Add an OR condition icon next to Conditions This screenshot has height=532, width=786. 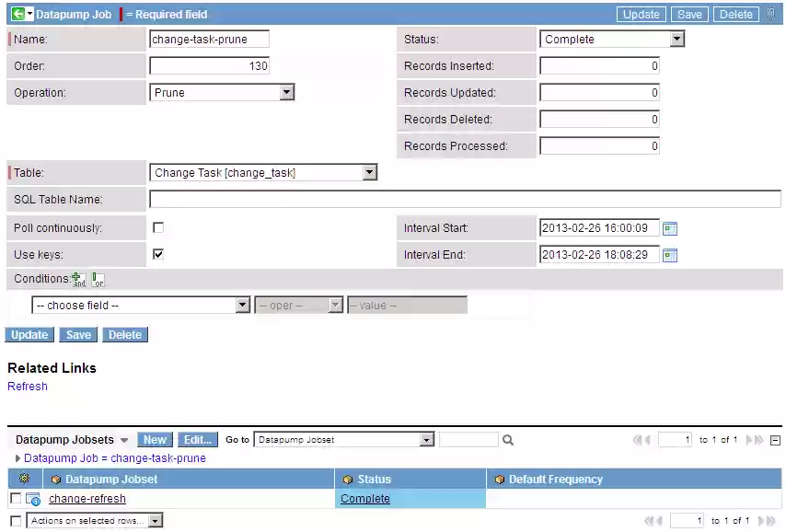pyautogui.click(x=98, y=278)
